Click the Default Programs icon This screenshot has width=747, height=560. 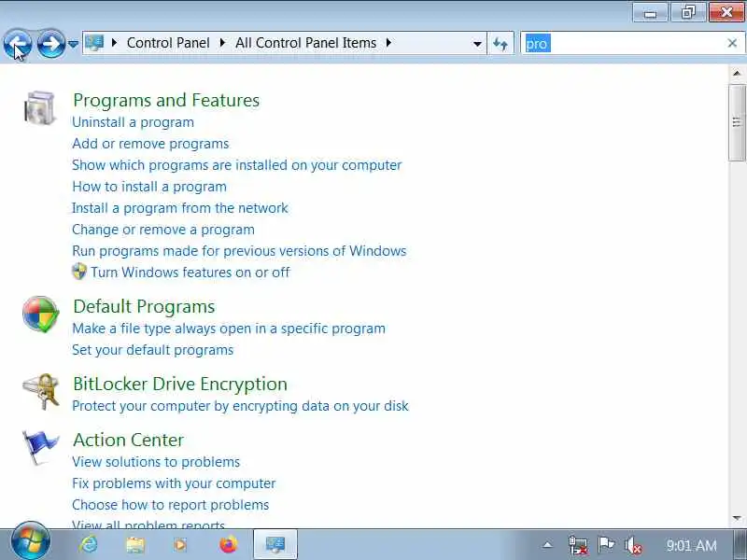40,315
